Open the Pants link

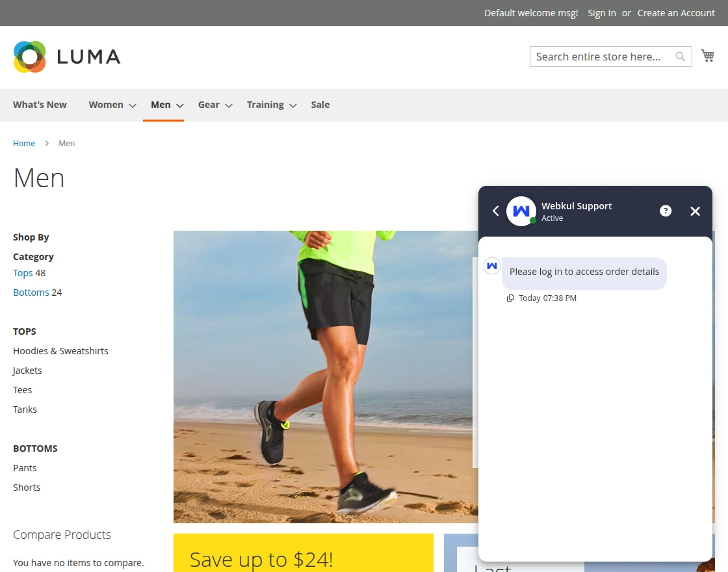pos(25,468)
